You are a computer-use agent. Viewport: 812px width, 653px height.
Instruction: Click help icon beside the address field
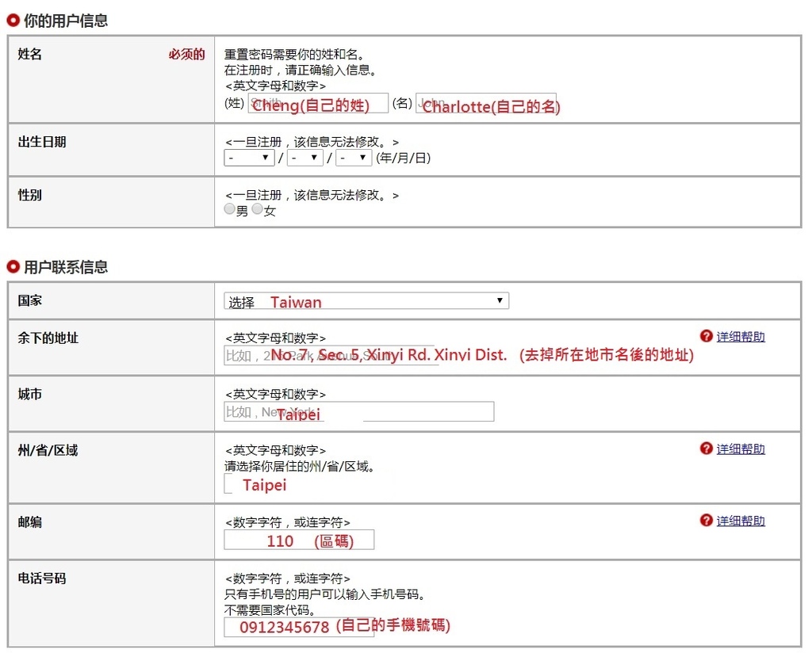[707, 337]
